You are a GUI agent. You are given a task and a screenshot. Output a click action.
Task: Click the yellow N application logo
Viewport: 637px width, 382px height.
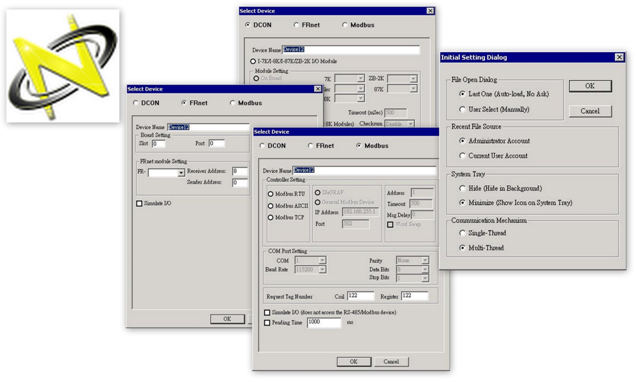63,66
